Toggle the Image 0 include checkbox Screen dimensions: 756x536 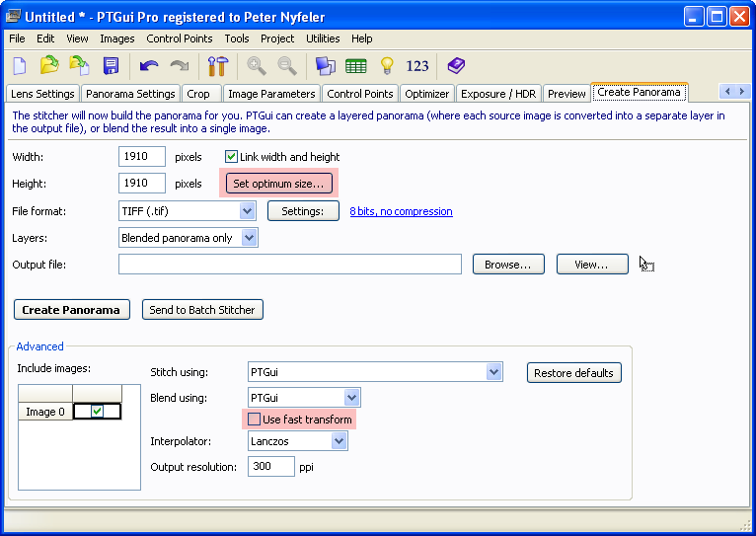coord(97,412)
